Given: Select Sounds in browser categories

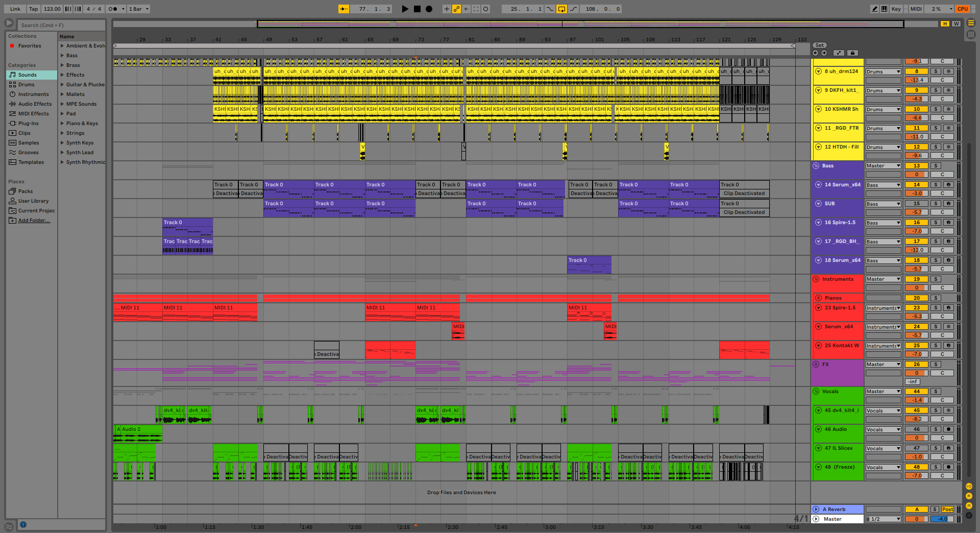Looking at the screenshot, I should pyautogui.click(x=32, y=75).
